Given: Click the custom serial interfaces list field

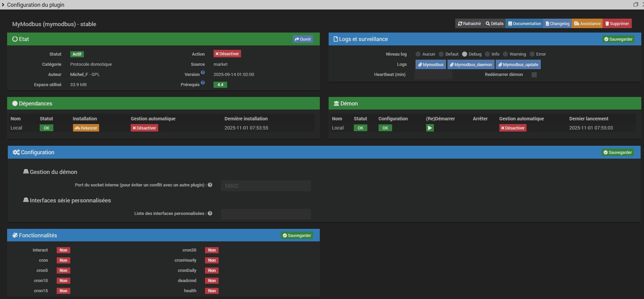Looking at the screenshot, I should point(265,214).
